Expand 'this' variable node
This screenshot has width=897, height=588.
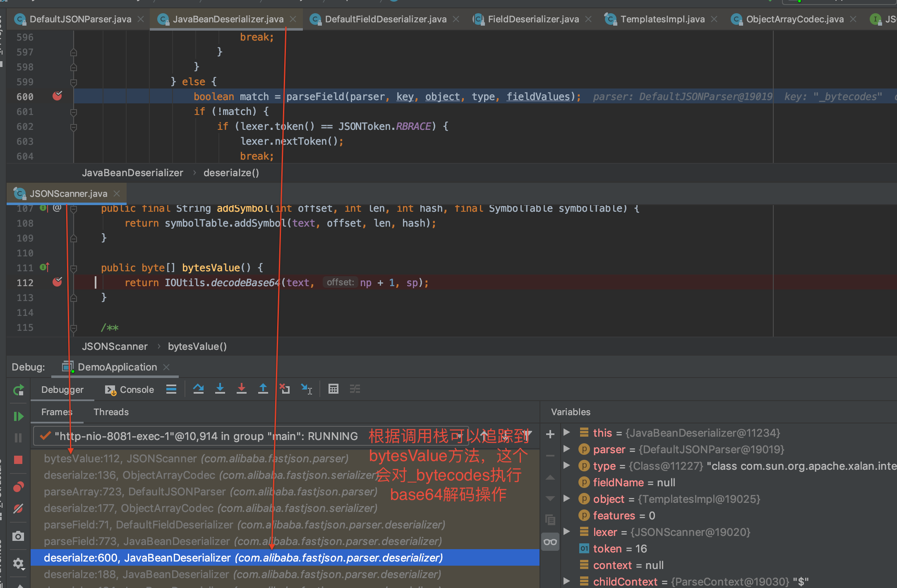tap(567, 433)
